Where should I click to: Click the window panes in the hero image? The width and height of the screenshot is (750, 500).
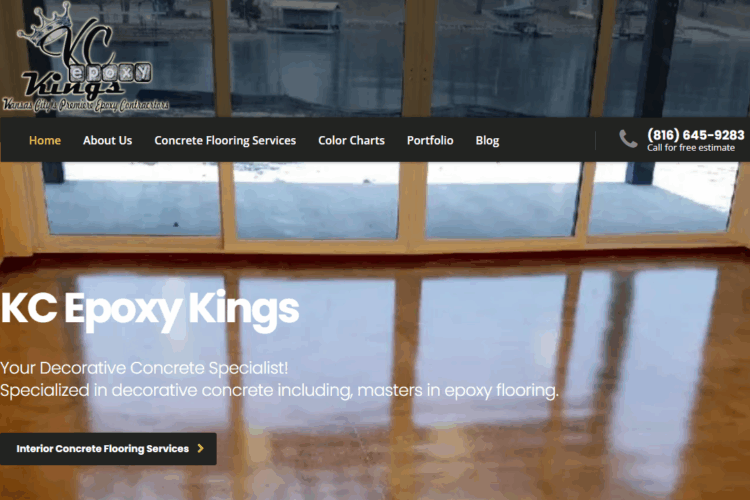point(387,199)
